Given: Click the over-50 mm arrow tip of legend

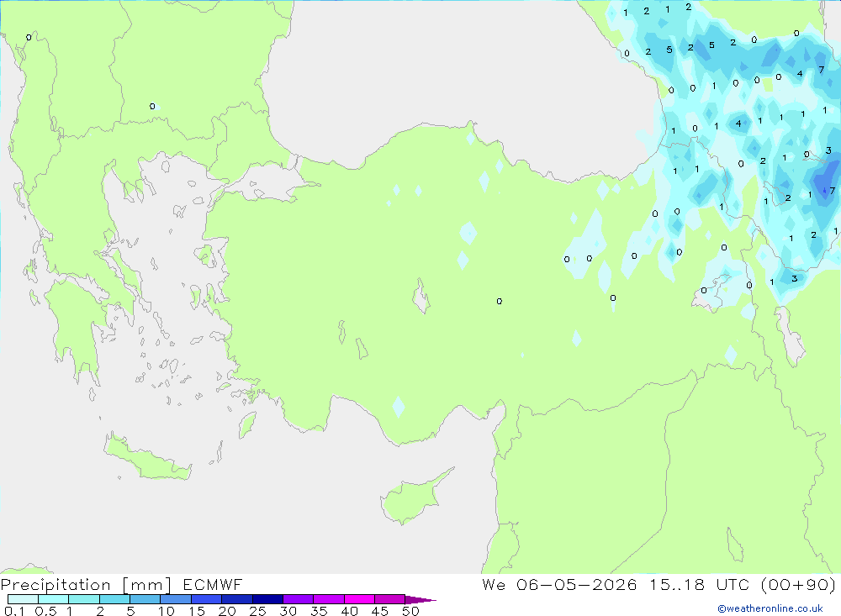Looking at the screenshot, I should click(x=420, y=600).
